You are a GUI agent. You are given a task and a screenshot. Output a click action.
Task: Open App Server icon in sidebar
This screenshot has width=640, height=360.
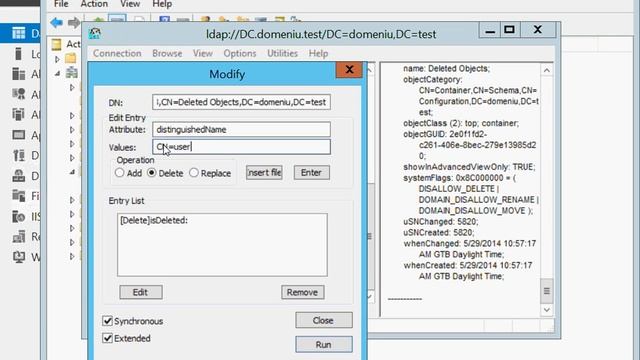(x=19, y=135)
